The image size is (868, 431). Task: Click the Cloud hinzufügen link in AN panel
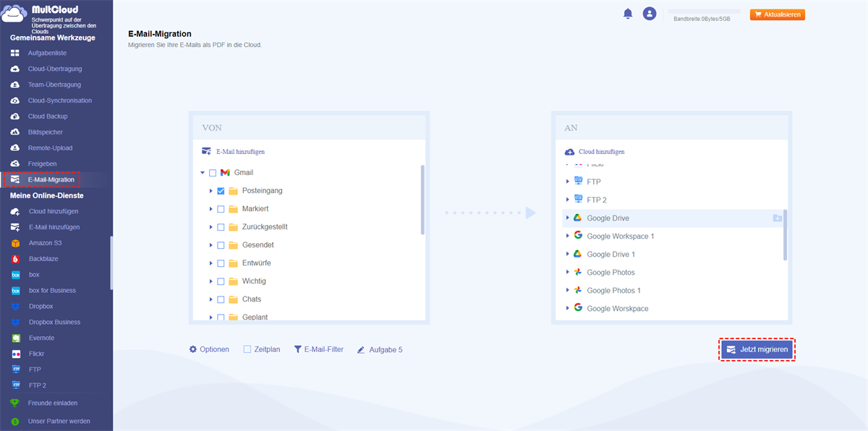coord(602,152)
